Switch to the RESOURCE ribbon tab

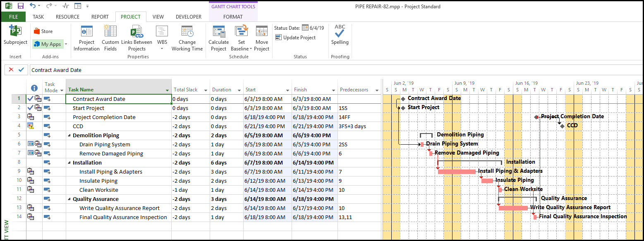click(67, 17)
